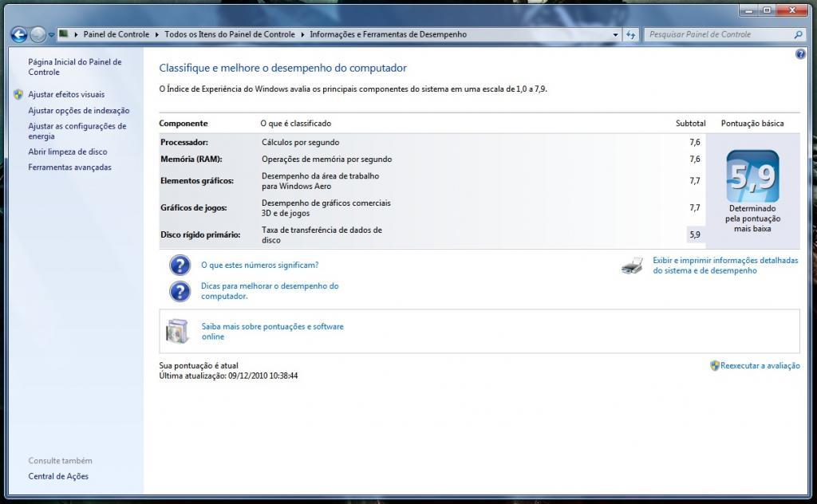Open recent pages dropdown beside Forward button
The width and height of the screenshot is (817, 504).
pyautogui.click(x=51, y=35)
